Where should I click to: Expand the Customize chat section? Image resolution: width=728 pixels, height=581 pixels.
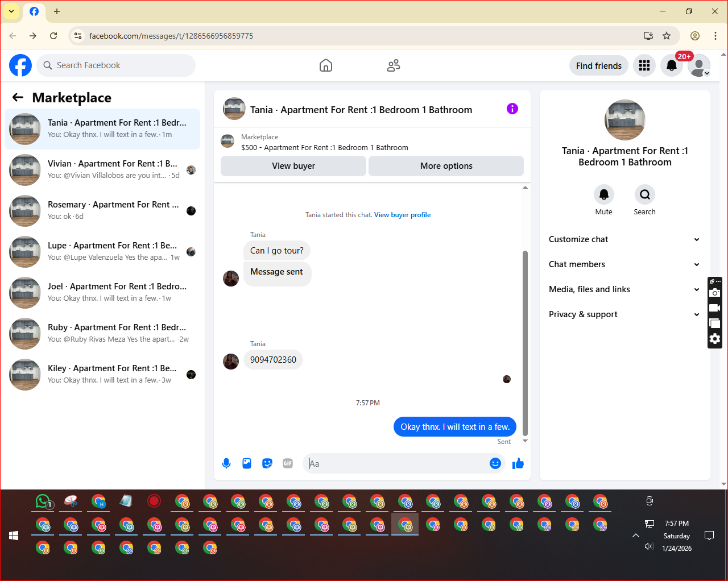[624, 239]
